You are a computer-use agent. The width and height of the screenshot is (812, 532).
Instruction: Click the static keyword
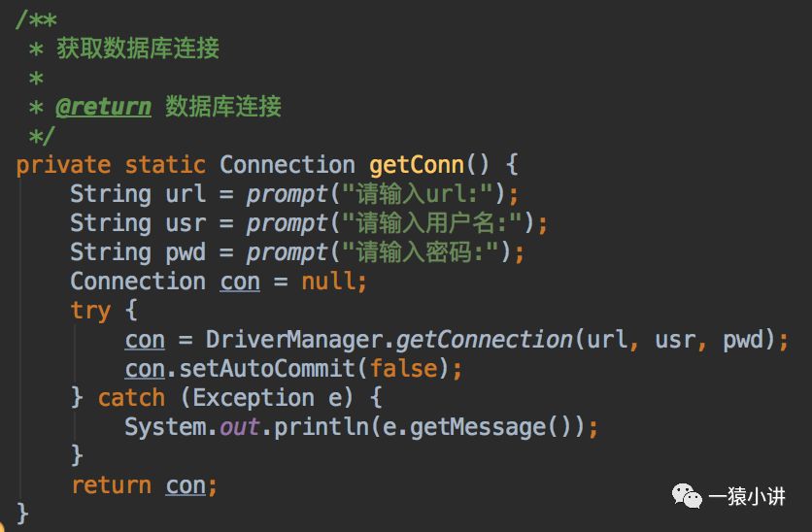165,164
